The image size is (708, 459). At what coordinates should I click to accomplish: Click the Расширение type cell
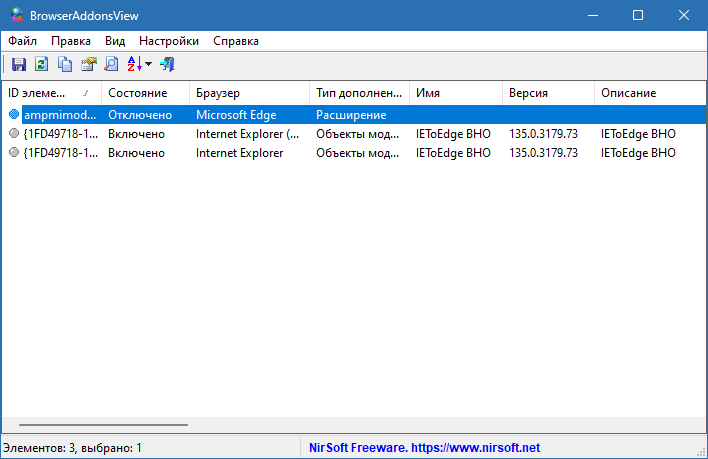(x=351, y=115)
